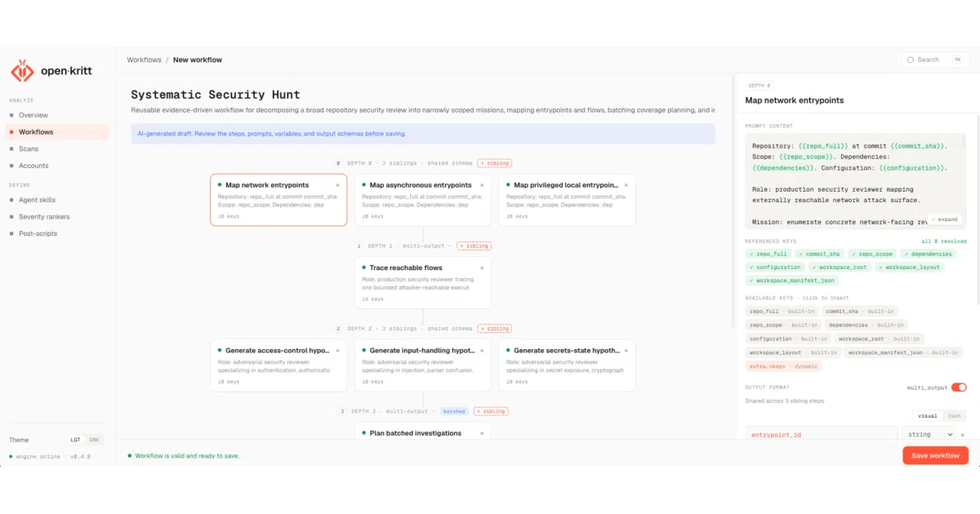The image size is (980, 514).
Task: Click the entrypoint_id name field
Action: (822, 435)
